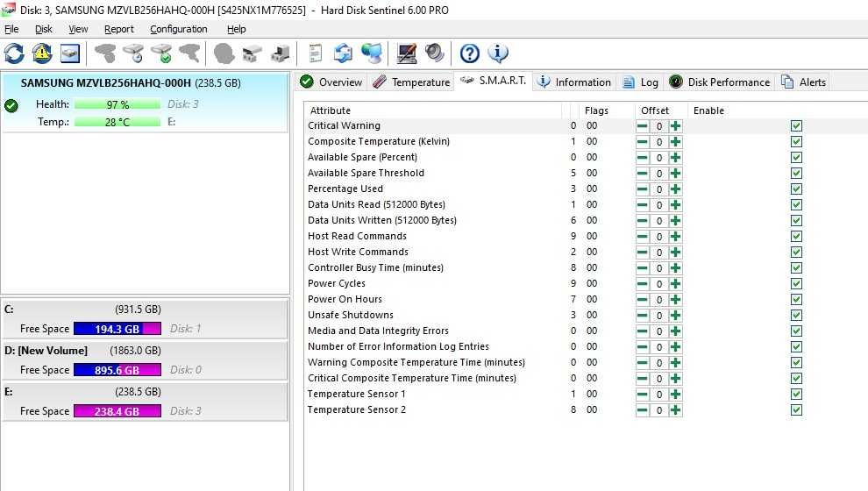
Task: Click the green health check icon beside Health
Action: (x=11, y=106)
